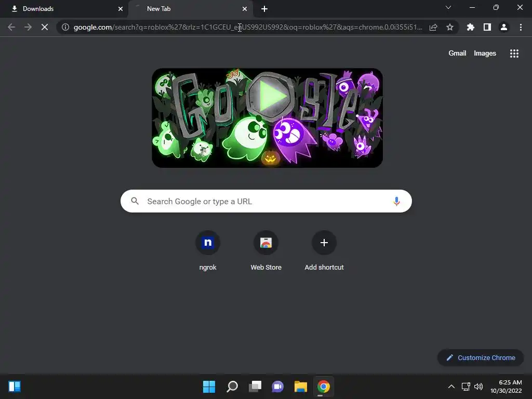Open the new tab plus button
This screenshot has width=532, height=399.
(x=264, y=9)
